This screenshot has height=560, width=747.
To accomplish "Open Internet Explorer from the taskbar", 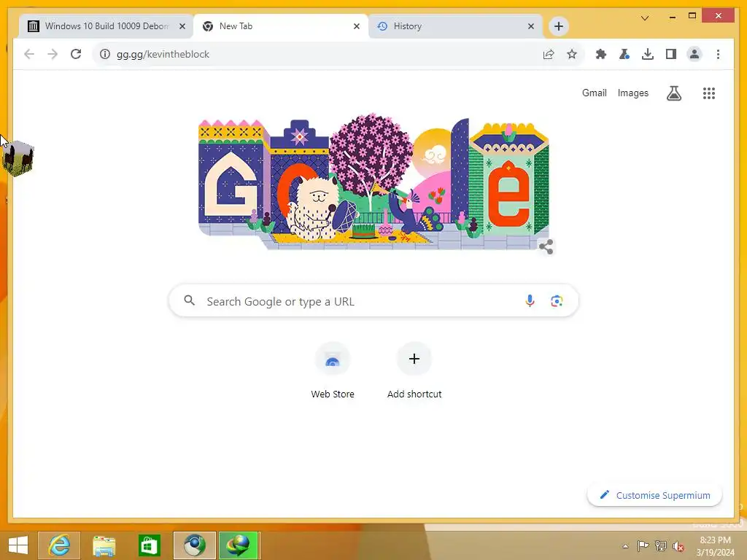I will 59,545.
